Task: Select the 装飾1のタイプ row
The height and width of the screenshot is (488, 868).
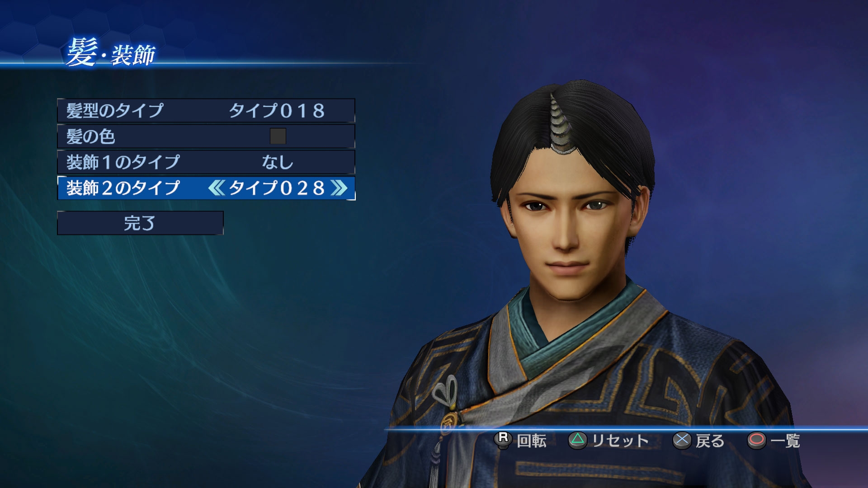Action: (x=206, y=162)
